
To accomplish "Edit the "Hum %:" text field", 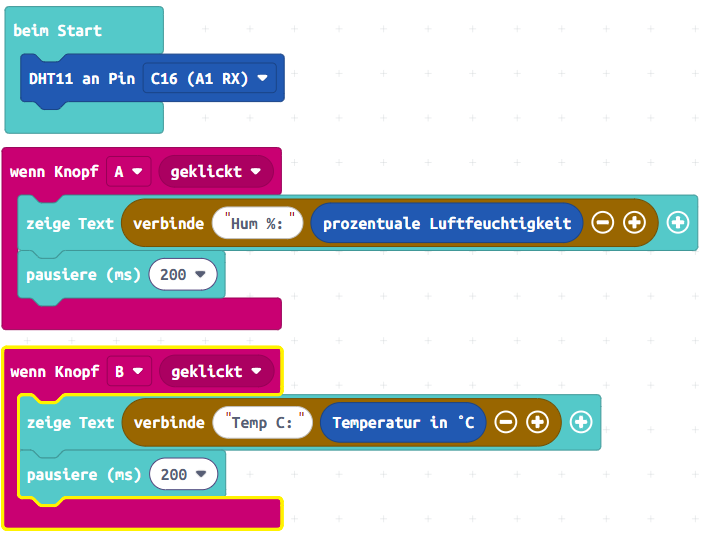I will point(258,223).
